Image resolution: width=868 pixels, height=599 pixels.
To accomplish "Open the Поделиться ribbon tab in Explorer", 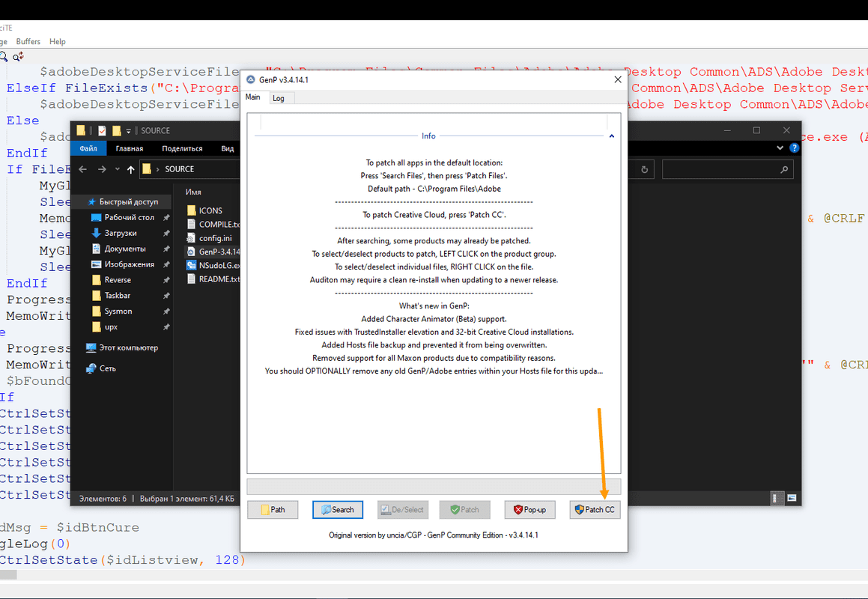I will (182, 148).
